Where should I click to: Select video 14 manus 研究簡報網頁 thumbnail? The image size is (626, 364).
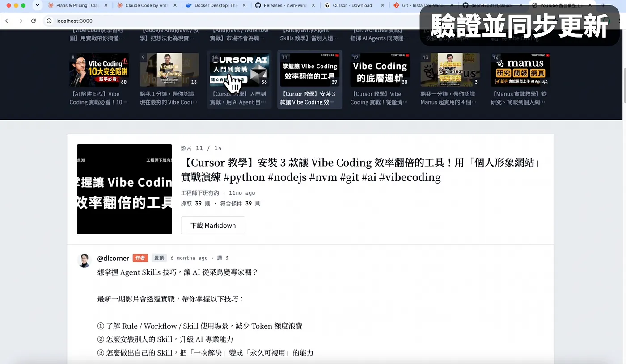[520, 70]
